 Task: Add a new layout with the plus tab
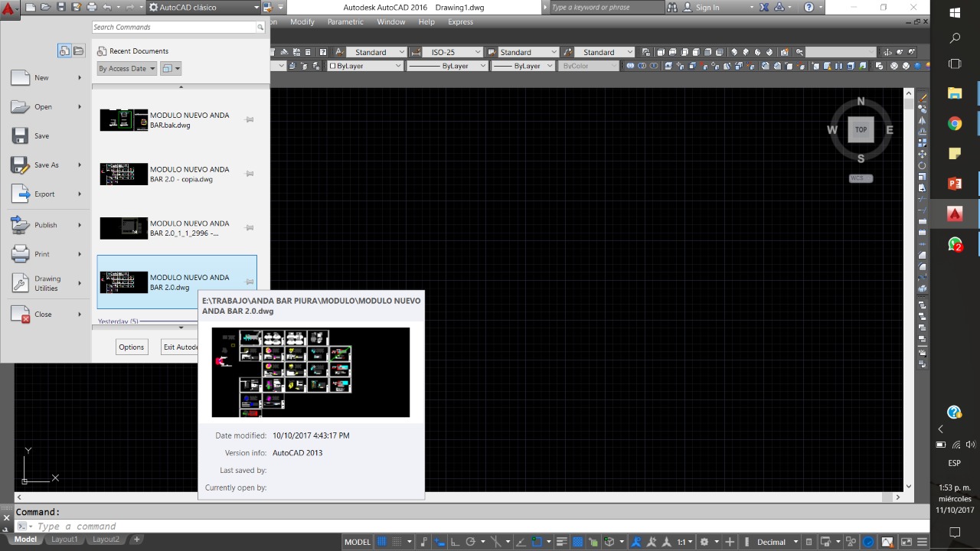137,540
